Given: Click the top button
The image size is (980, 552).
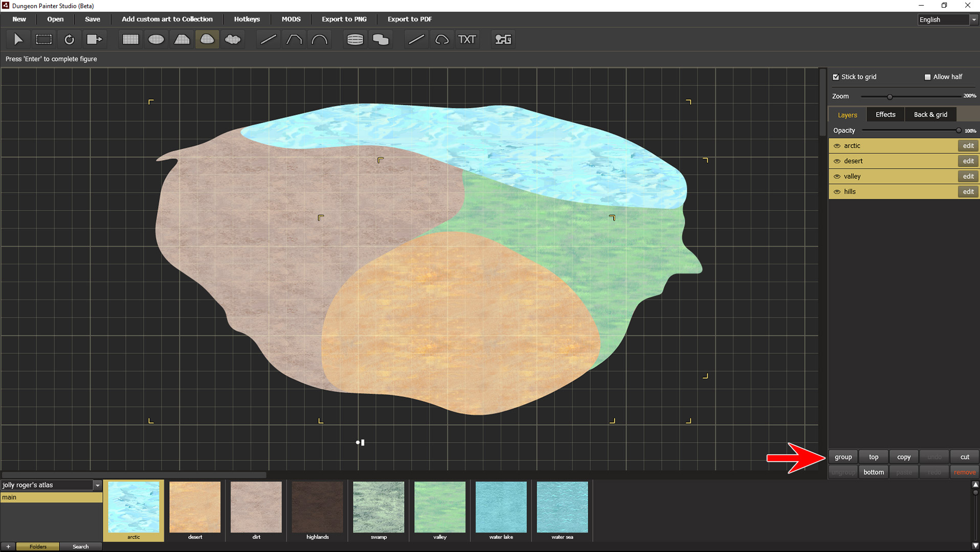Looking at the screenshot, I should tap(874, 457).
